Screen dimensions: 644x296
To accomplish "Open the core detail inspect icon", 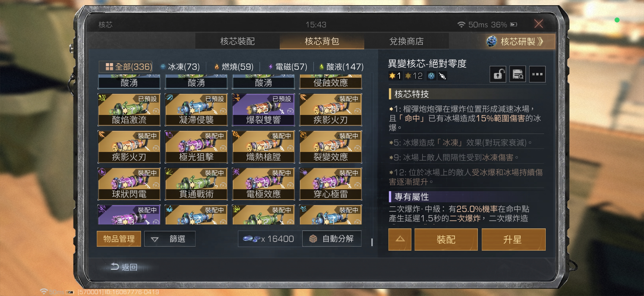I will pyautogui.click(x=518, y=74).
